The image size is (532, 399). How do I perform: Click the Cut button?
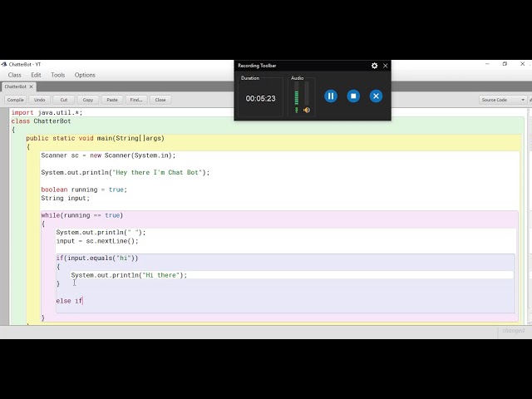coord(64,100)
